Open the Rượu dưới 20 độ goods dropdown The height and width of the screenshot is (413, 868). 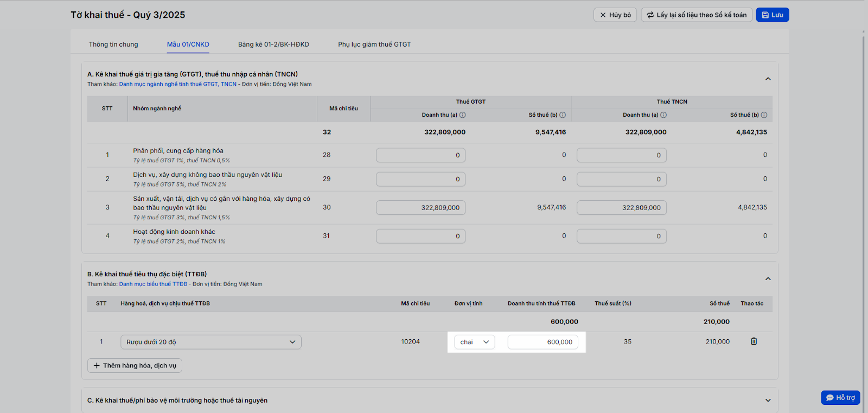pyautogui.click(x=210, y=342)
